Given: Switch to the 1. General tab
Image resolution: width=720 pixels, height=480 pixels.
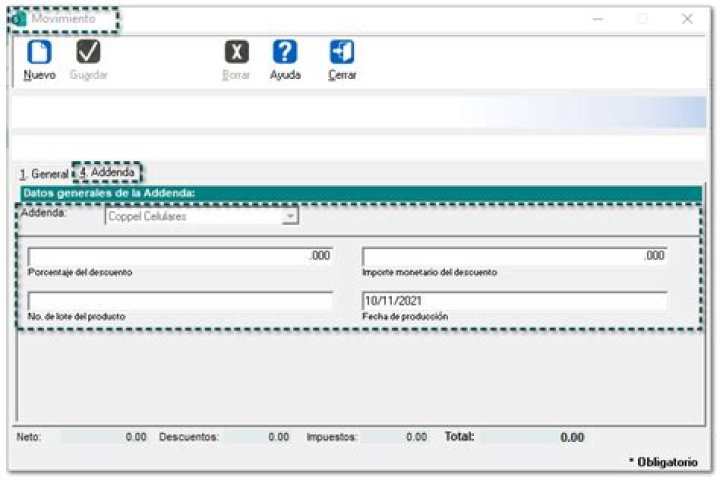Looking at the screenshot, I should (x=43, y=174).
